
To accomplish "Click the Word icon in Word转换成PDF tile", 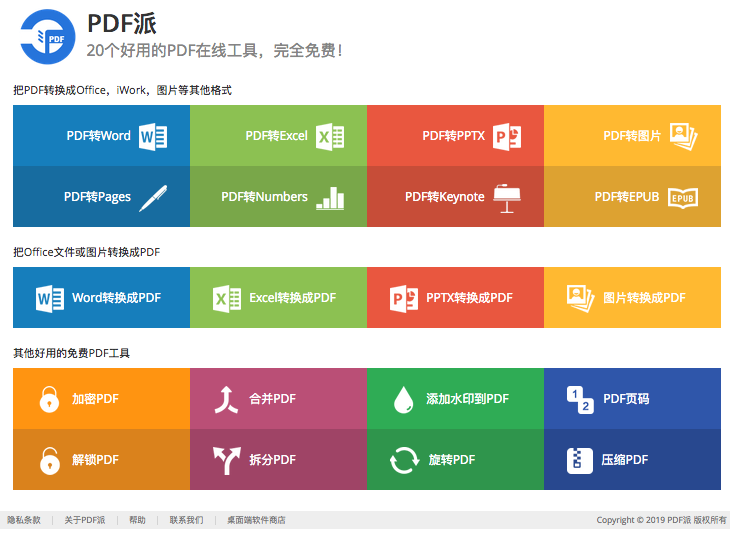I will pyautogui.click(x=50, y=298).
